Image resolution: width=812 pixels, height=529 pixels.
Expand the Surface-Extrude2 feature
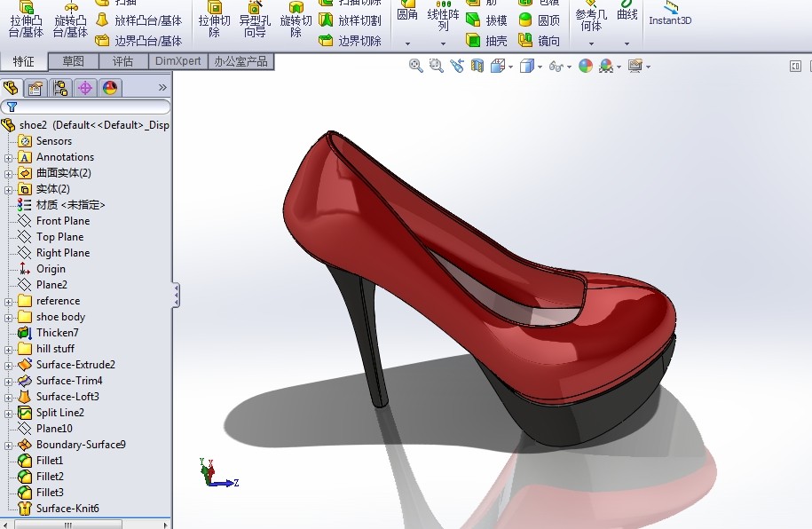(x=8, y=366)
